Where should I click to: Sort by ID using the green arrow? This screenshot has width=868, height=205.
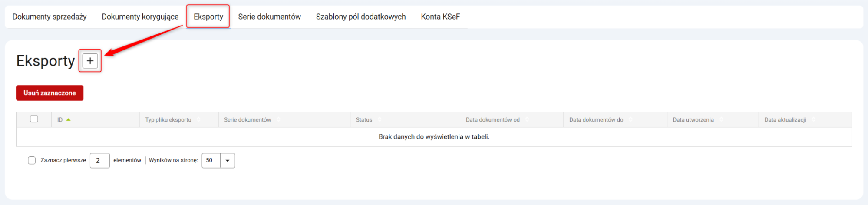click(68, 119)
